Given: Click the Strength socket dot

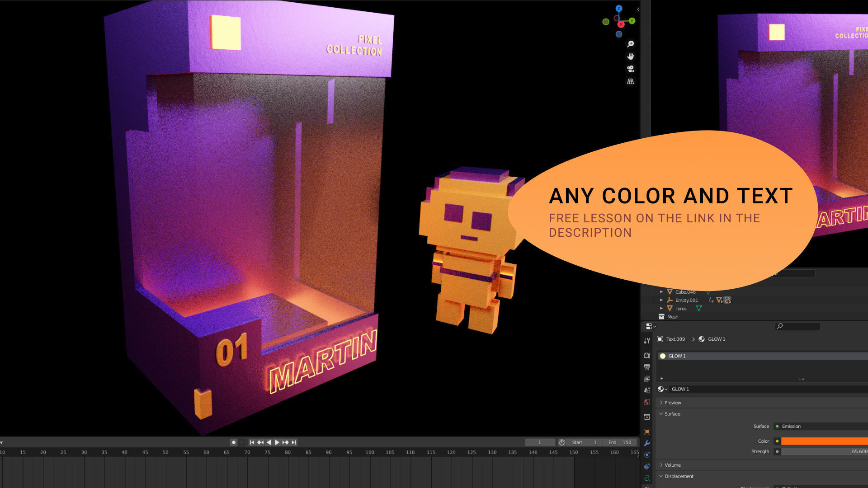Looking at the screenshot, I should pyautogui.click(x=777, y=451).
